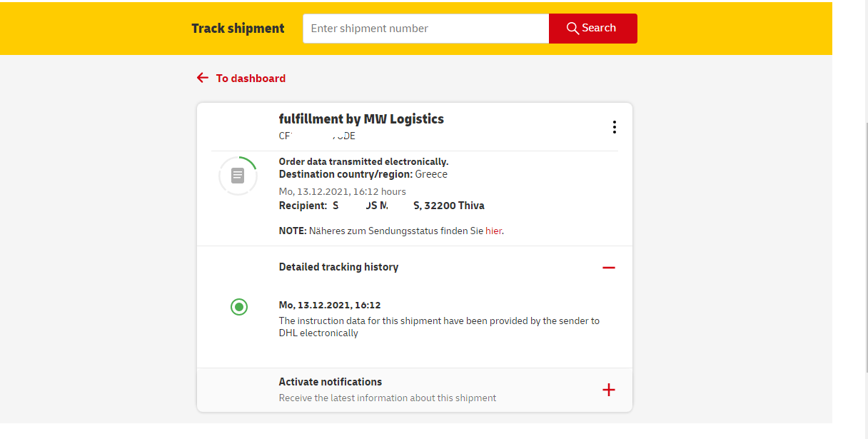Open the three-dot options menu for the shipment

pos(614,127)
